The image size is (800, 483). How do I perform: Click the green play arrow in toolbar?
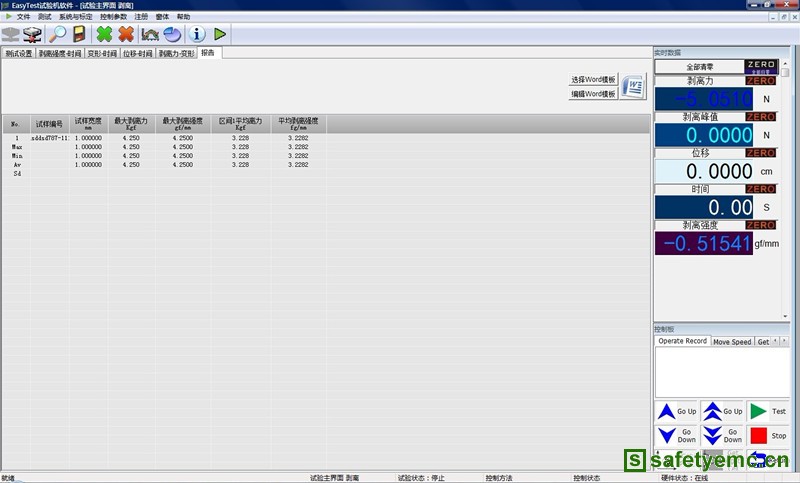(220, 34)
